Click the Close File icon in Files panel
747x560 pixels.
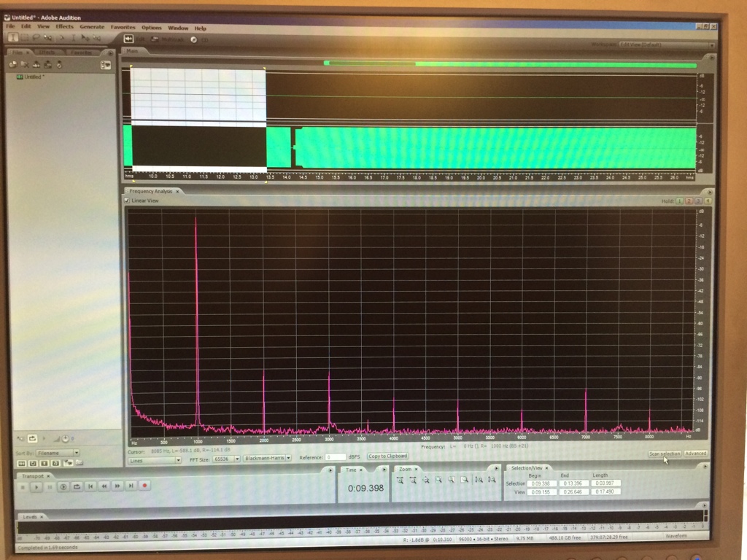[x=25, y=64]
